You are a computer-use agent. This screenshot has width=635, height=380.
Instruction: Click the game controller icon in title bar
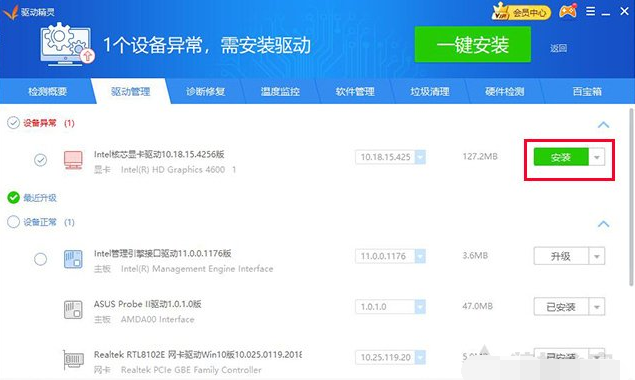coord(568,11)
